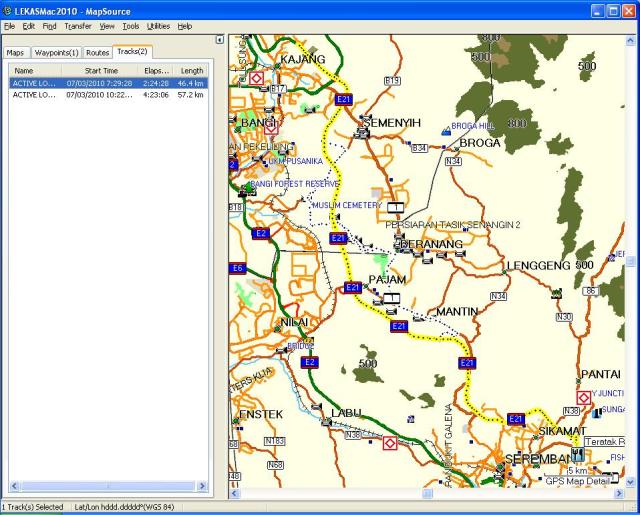
Task: Collapse the side panel with arrow button
Action: (x=220, y=40)
